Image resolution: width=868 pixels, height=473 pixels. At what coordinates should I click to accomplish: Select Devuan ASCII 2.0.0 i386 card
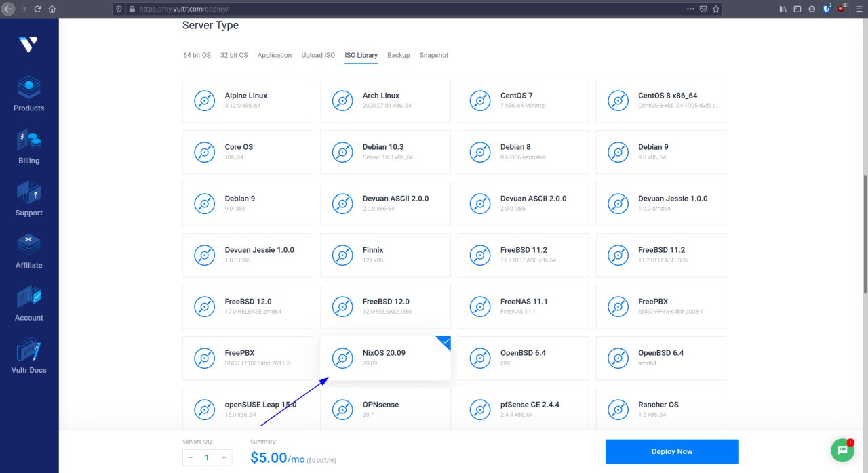[x=523, y=203]
